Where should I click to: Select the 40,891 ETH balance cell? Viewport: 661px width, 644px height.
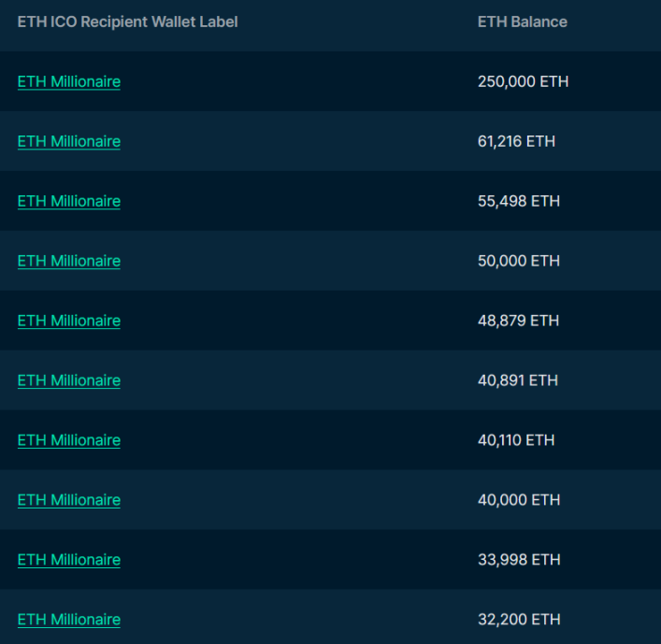click(x=517, y=380)
